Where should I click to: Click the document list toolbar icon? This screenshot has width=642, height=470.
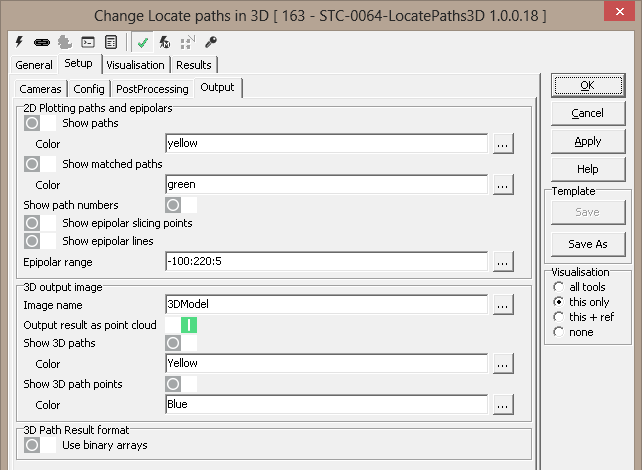point(110,43)
